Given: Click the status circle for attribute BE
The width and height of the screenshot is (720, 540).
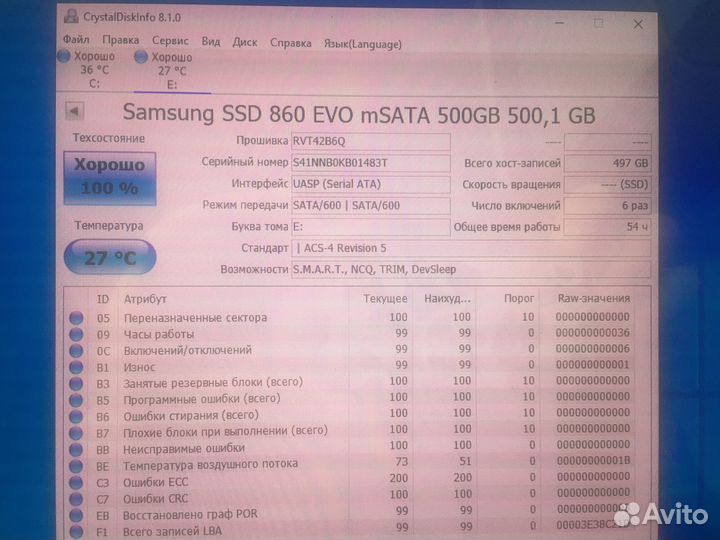Looking at the screenshot, I should coord(76,466).
